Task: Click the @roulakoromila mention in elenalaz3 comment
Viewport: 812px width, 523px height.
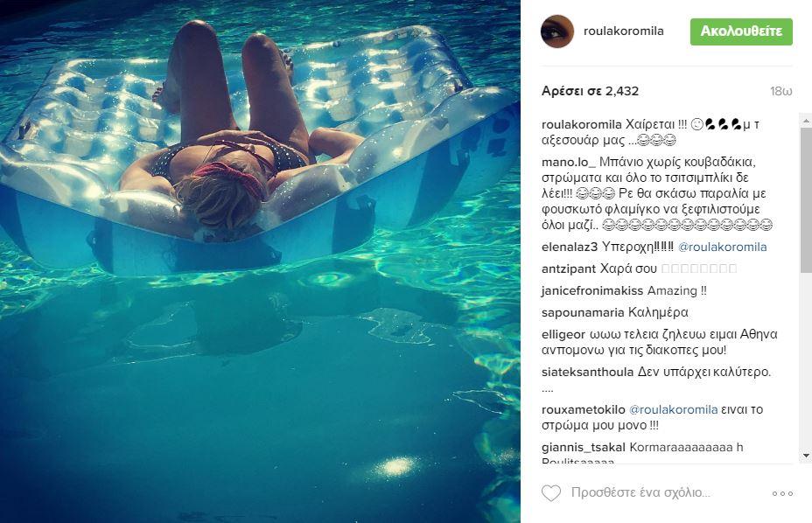Action: (722, 247)
